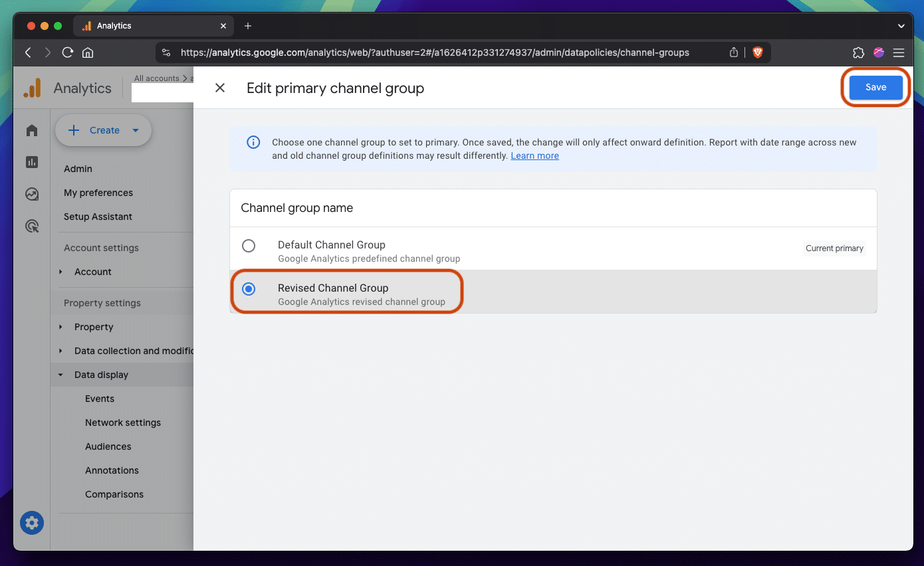Reload the page
Image resolution: width=924 pixels, height=566 pixels.
67,52
